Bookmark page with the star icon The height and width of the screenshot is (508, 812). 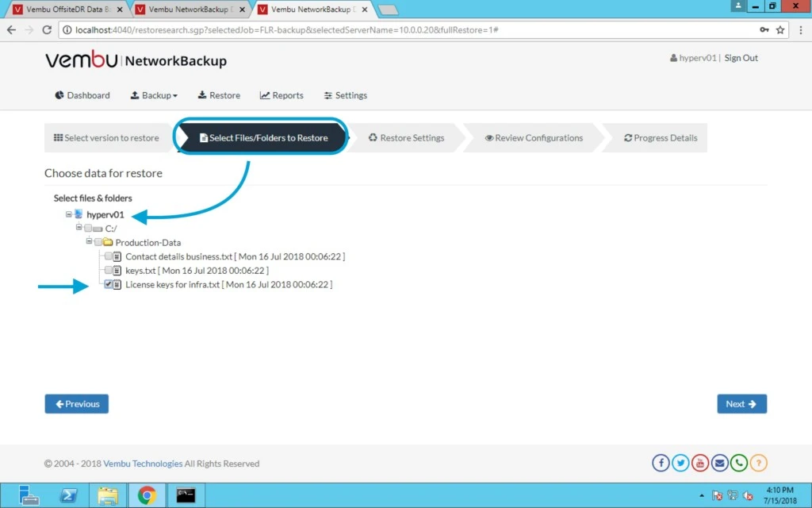[780, 30]
